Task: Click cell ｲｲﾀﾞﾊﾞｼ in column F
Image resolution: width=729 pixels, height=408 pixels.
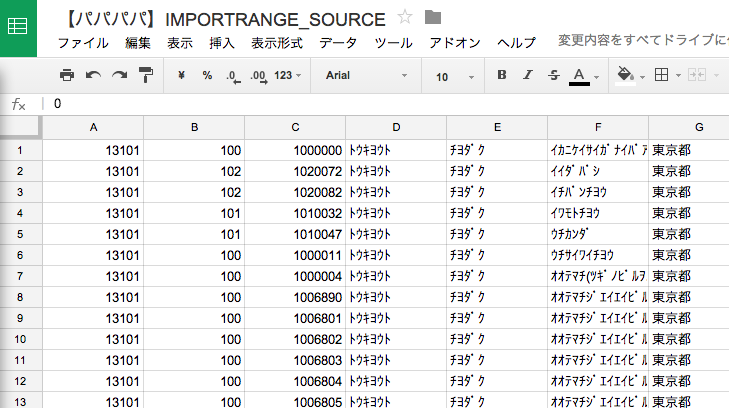Action: coord(598,171)
